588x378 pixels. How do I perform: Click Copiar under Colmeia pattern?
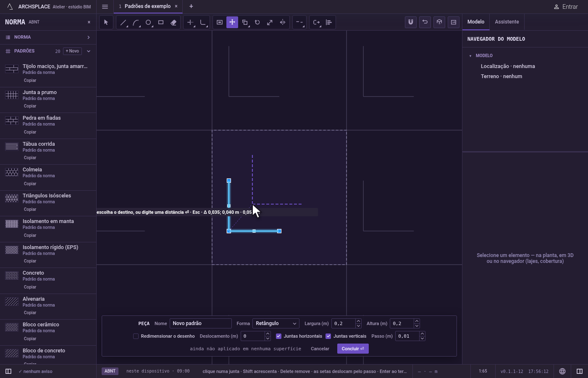click(30, 184)
